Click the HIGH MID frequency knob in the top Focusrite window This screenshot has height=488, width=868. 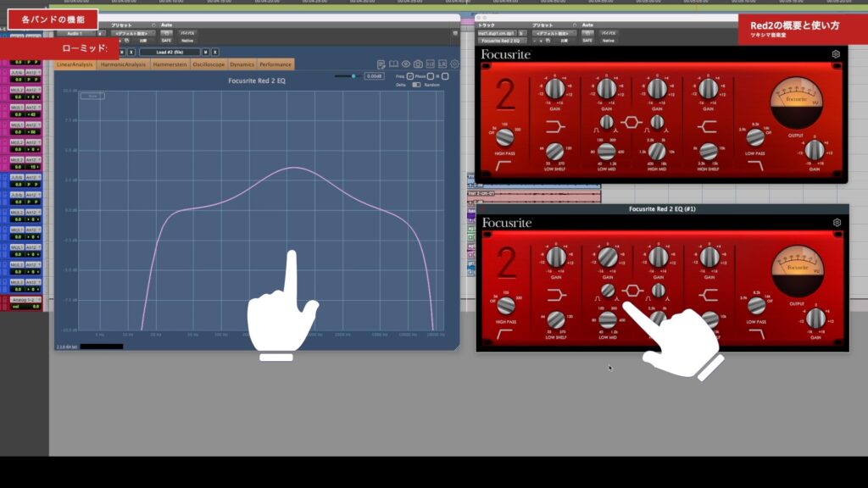[x=657, y=151]
